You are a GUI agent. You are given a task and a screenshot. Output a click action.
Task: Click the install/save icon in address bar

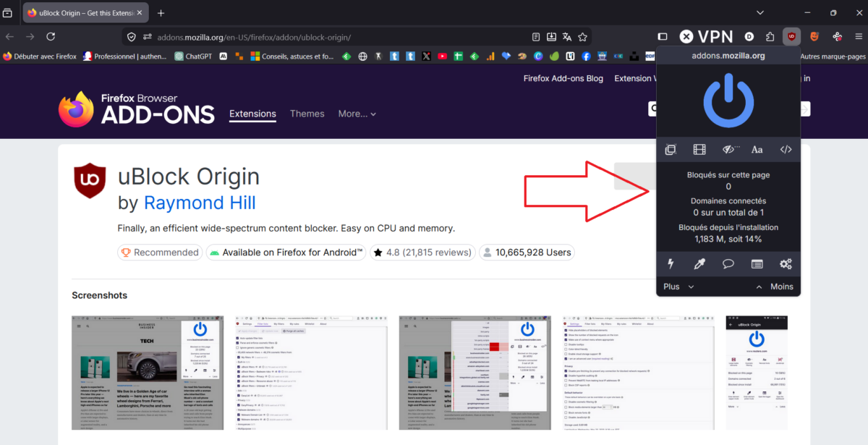551,37
